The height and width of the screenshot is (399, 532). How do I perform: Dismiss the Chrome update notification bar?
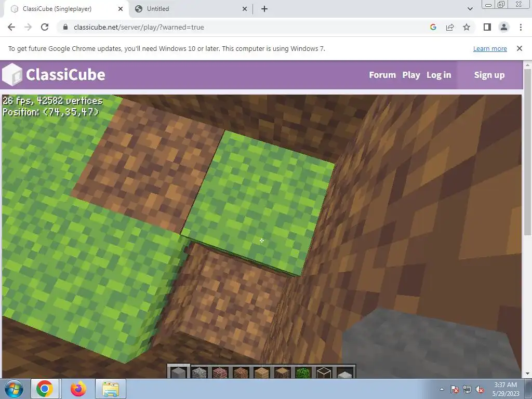pos(520,48)
